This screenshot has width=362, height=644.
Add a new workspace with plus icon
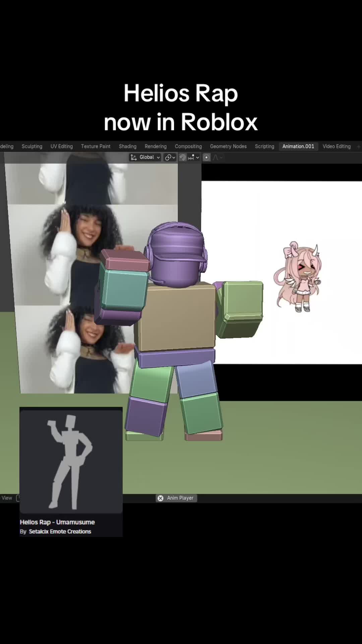(359, 147)
